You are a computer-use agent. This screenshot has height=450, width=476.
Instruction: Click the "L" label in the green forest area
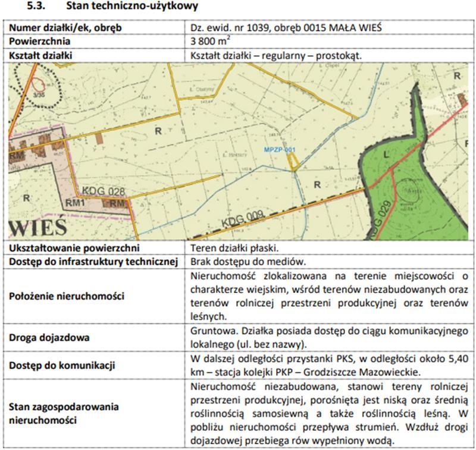[386, 155]
